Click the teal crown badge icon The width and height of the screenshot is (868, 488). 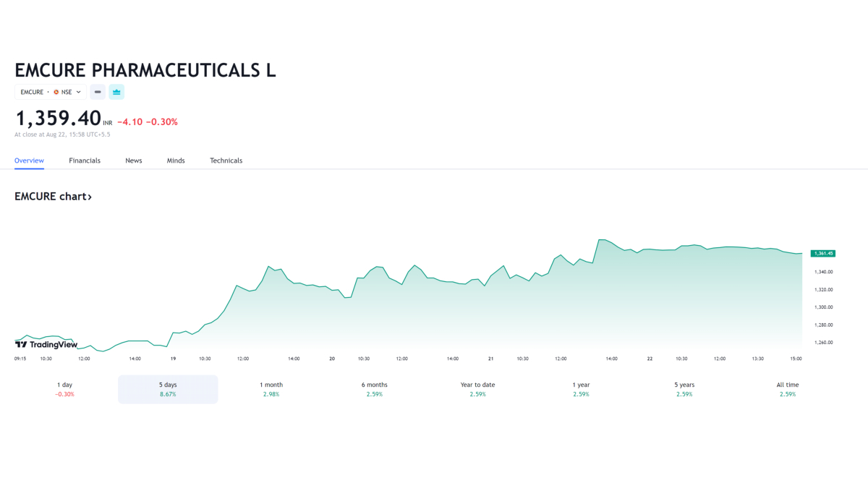pyautogui.click(x=116, y=92)
